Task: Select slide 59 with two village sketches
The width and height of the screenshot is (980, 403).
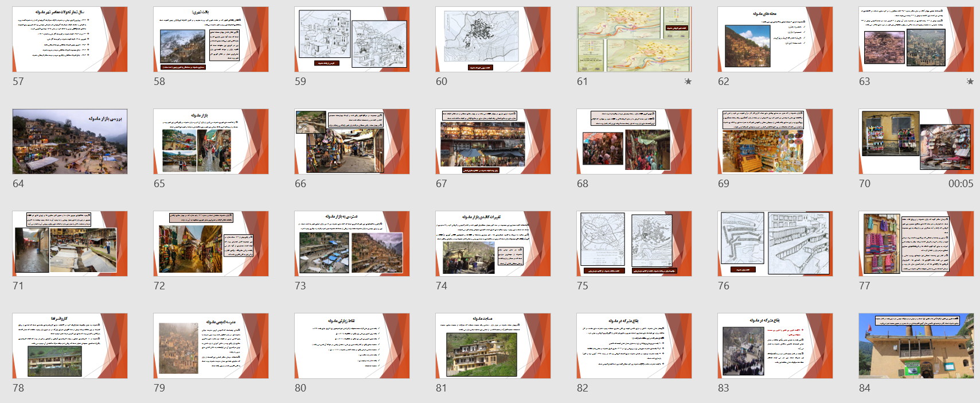Action: click(x=352, y=39)
